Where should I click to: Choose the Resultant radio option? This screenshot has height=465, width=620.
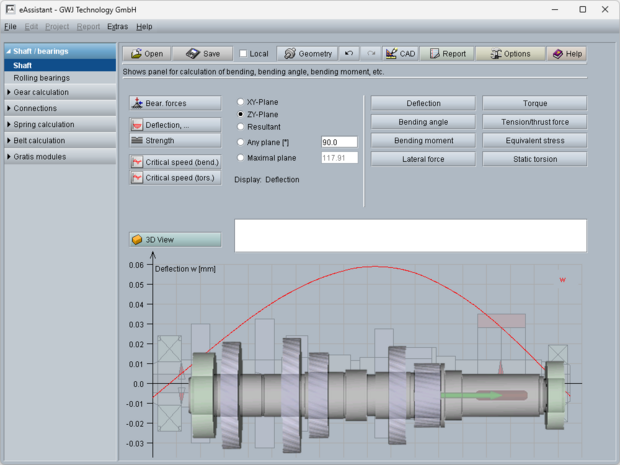240,127
